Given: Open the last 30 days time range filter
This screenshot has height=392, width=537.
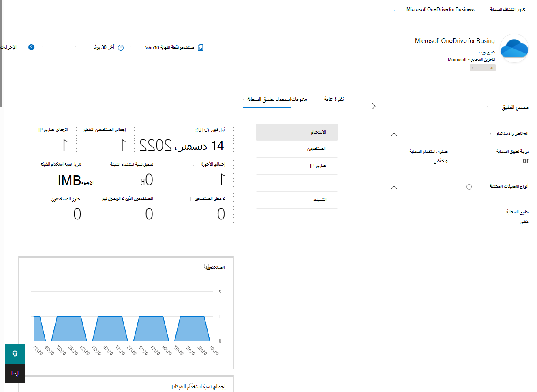Looking at the screenshot, I should pyautogui.click(x=108, y=48).
